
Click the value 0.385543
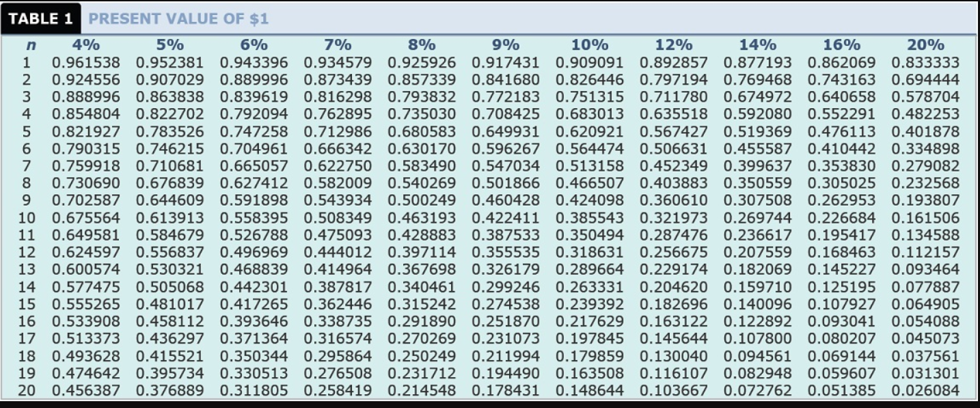click(x=590, y=218)
